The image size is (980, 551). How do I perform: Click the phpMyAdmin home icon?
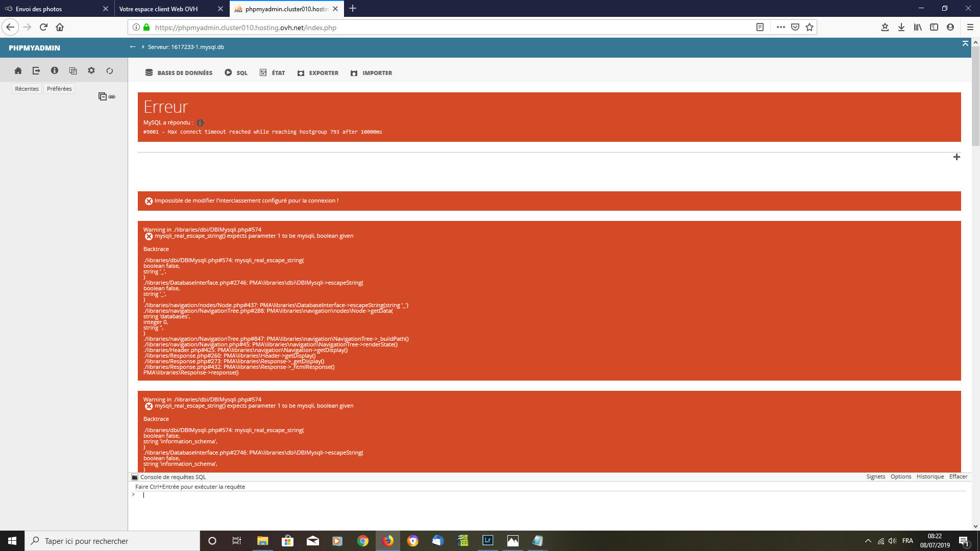(x=18, y=71)
